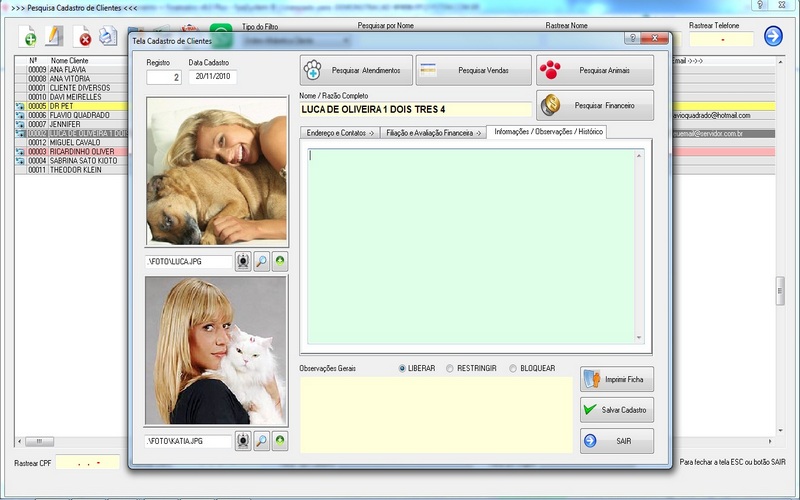Screen dimensions: 800x500
Task: Select Informações / Observações / Histórico tab
Action: (x=547, y=132)
